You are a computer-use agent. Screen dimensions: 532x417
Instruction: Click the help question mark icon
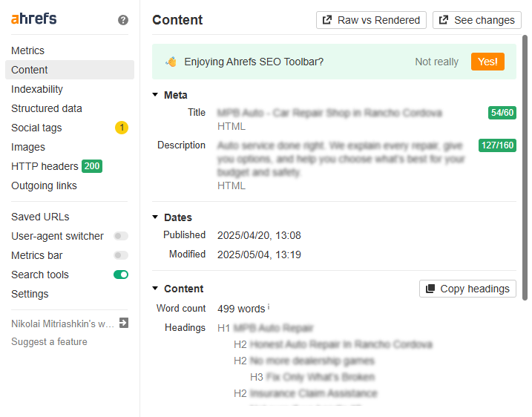[123, 20]
